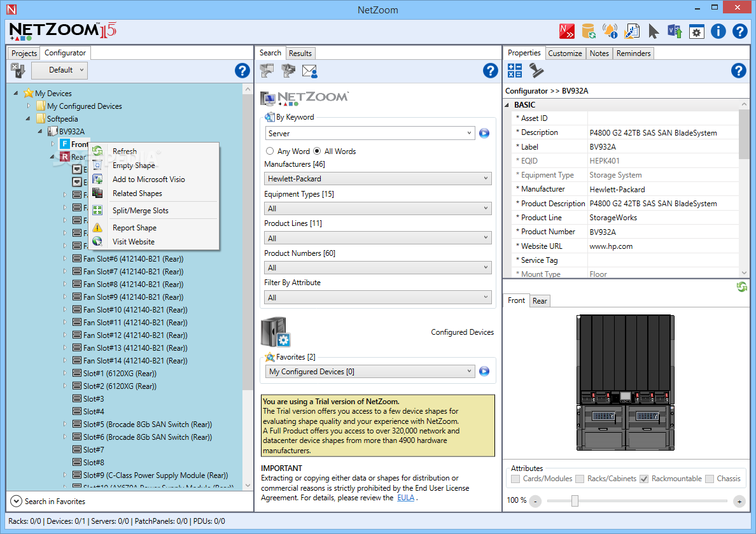The image size is (756, 534).
Task: Click the blue info icon in top toolbar
Action: (x=718, y=31)
